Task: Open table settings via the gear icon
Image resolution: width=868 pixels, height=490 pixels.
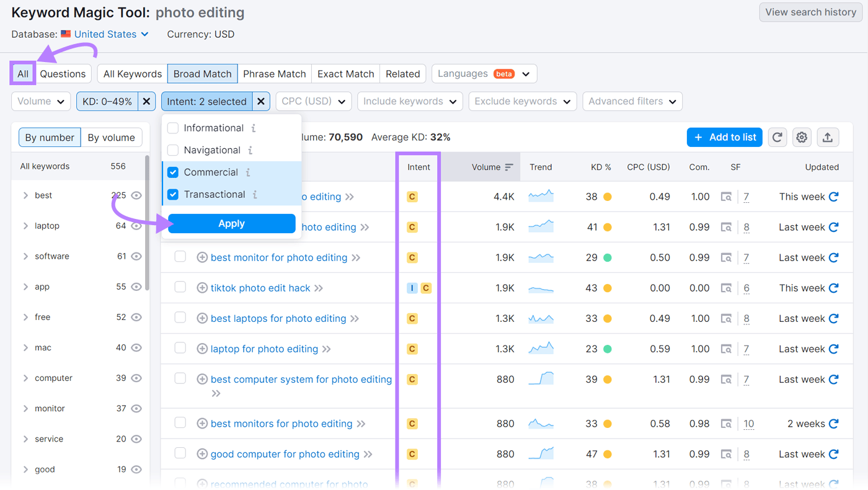Action: coord(802,137)
